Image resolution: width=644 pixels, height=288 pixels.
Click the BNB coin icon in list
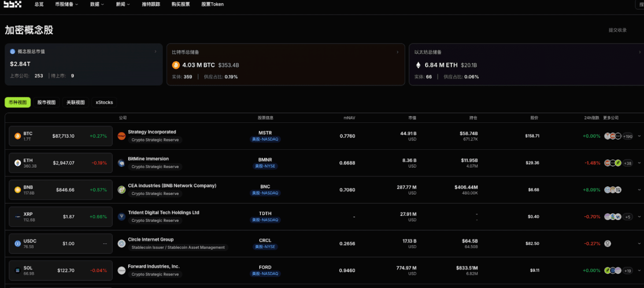(18, 190)
